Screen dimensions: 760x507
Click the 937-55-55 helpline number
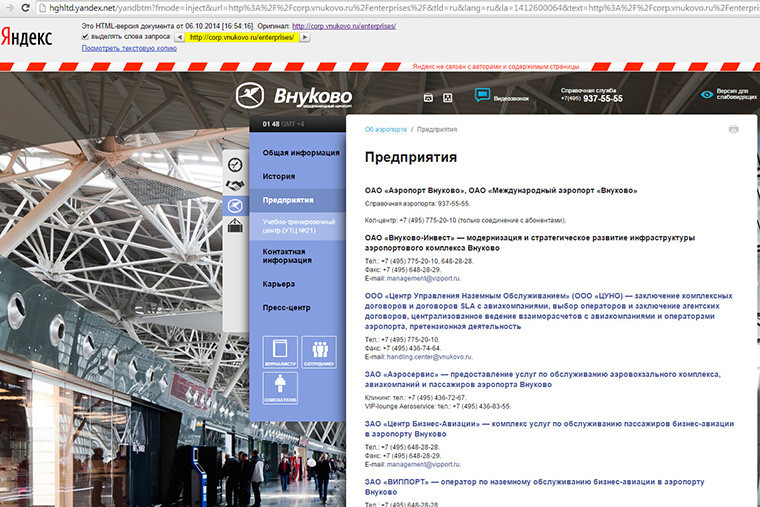pos(602,98)
